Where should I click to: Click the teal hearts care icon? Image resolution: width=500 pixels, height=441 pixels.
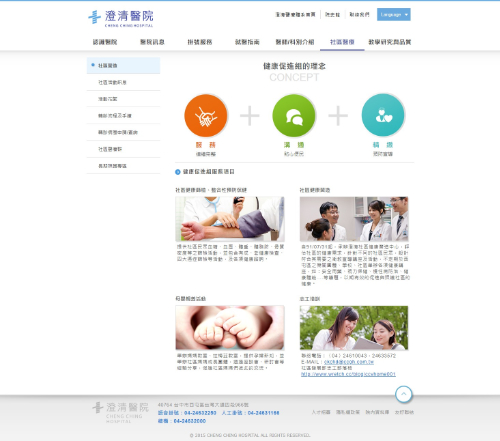383,115
